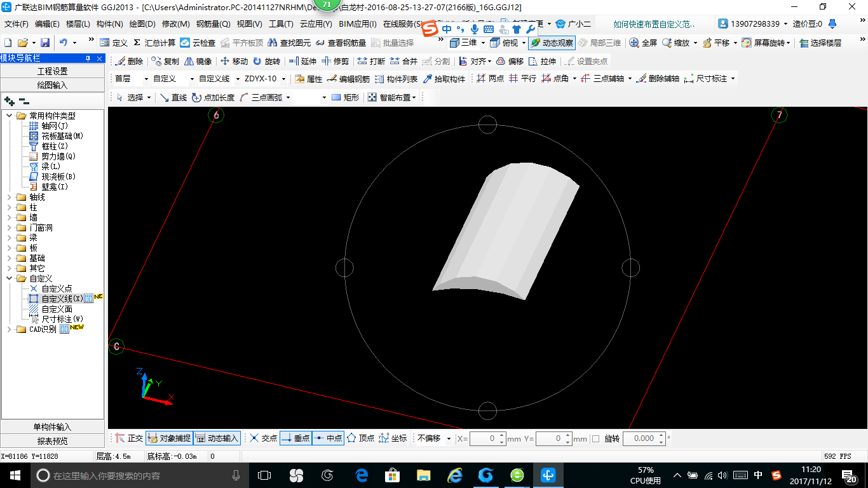Open the 文件(F) menu

coord(17,24)
